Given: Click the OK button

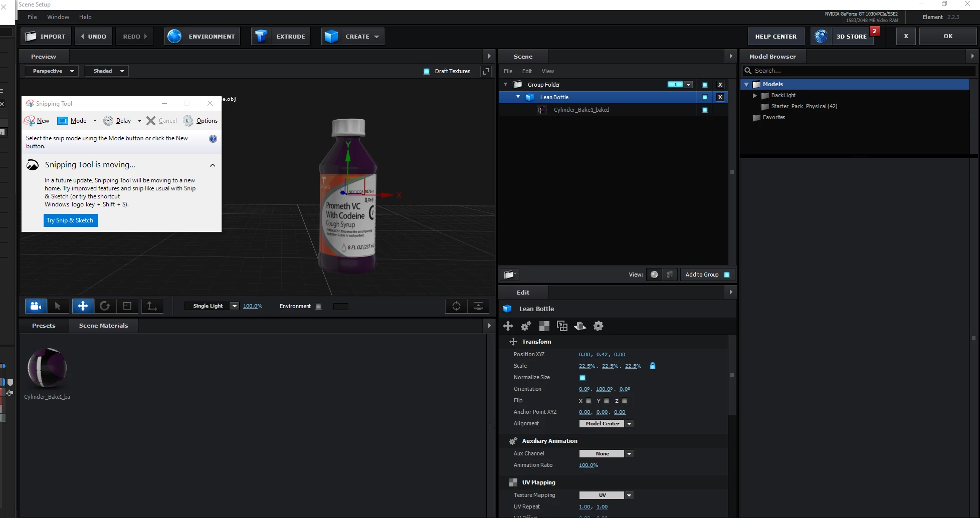Looking at the screenshot, I should [948, 36].
